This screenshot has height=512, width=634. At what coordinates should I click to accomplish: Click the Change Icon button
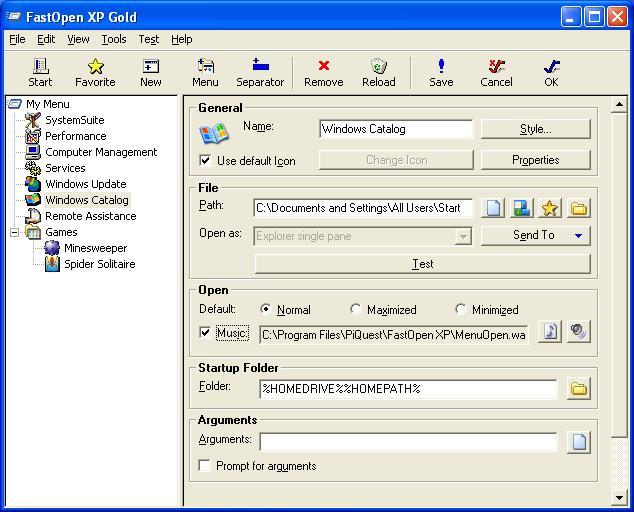[x=396, y=160]
